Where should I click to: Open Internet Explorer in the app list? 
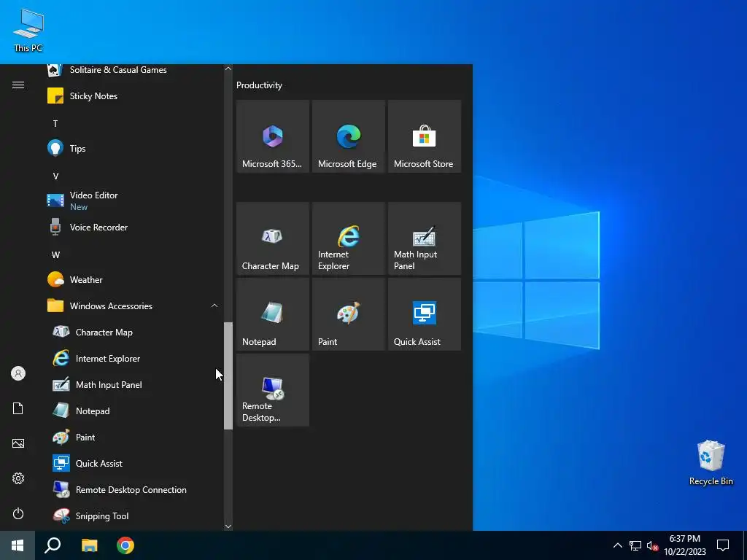pos(133,359)
